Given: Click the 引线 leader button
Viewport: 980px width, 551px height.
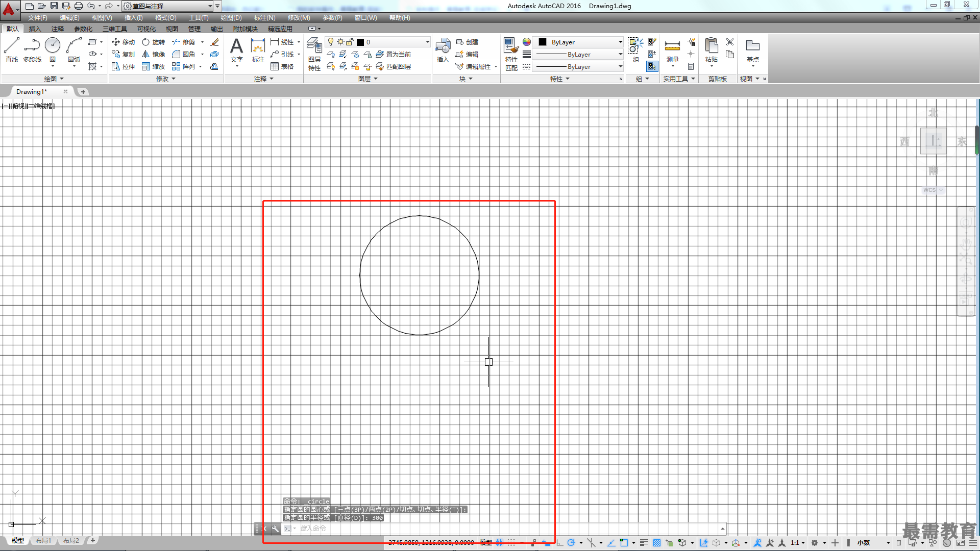Looking at the screenshot, I should pos(282,54).
